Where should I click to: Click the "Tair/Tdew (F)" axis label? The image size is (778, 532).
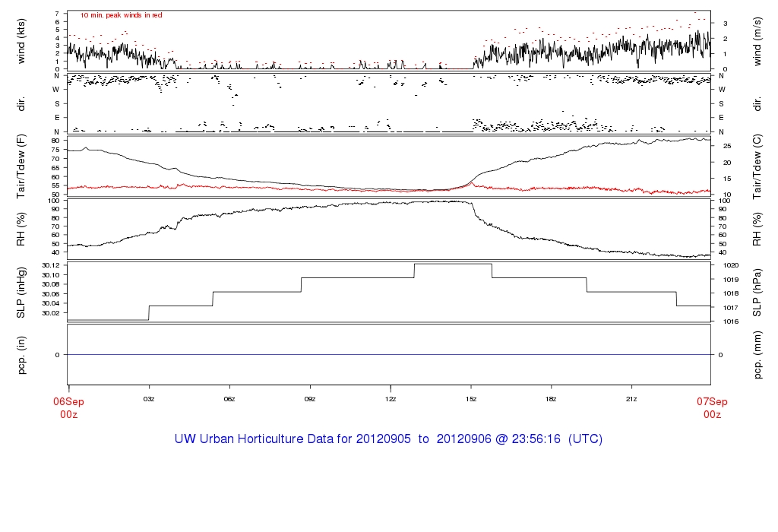21,166
